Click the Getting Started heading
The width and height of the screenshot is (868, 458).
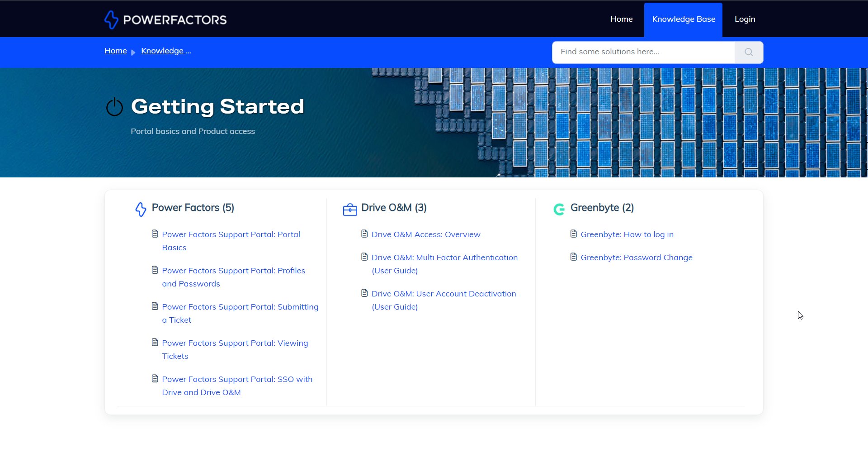tap(217, 107)
